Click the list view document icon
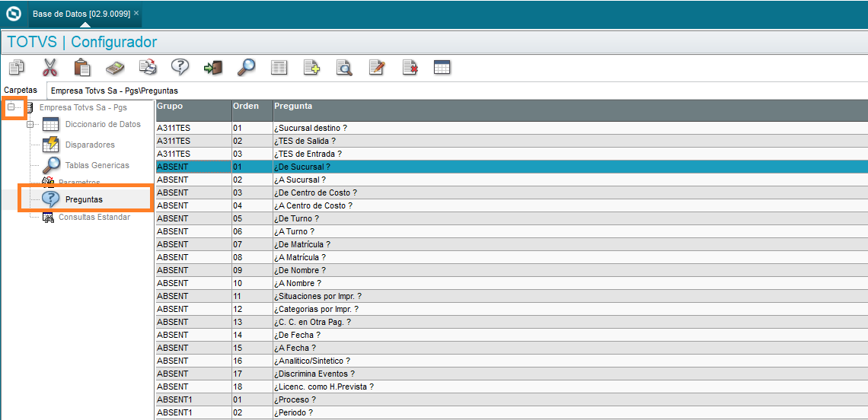Image resolution: width=868 pixels, height=420 pixels. click(x=279, y=68)
